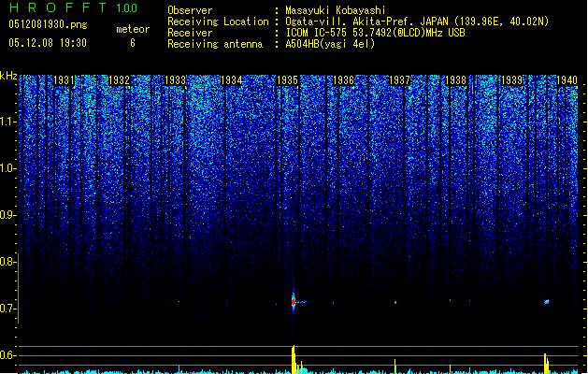Click the small echo dot below 1937

(395, 302)
